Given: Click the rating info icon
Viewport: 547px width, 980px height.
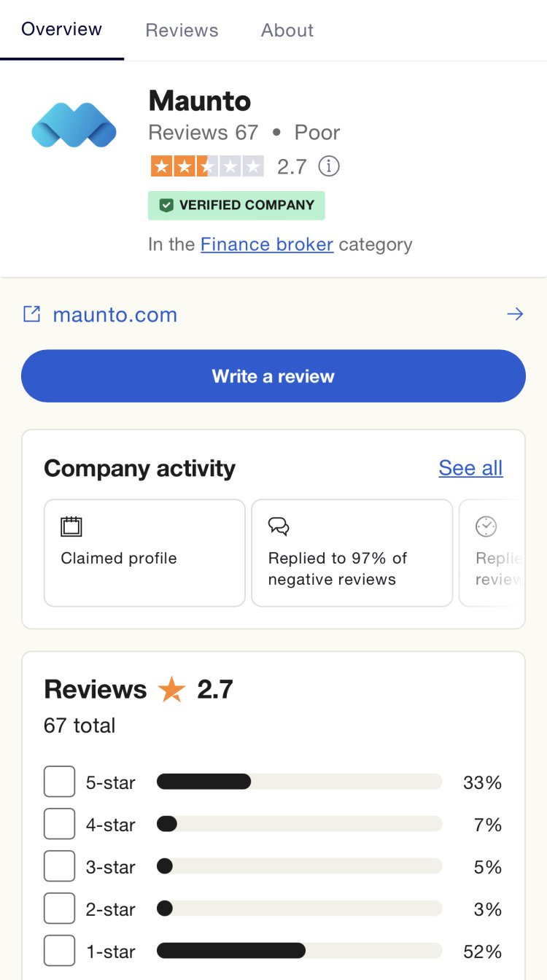Looking at the screenshot, I should [x=329, y=166].
